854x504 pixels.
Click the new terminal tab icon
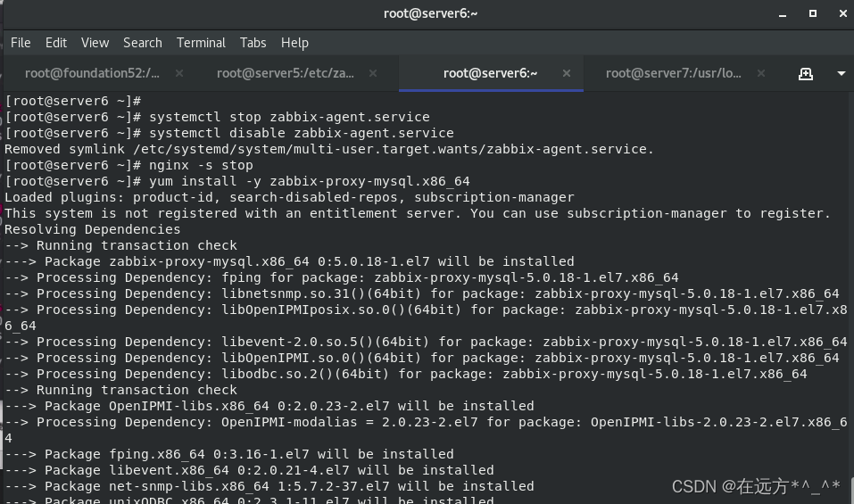[x=806, y=73]
